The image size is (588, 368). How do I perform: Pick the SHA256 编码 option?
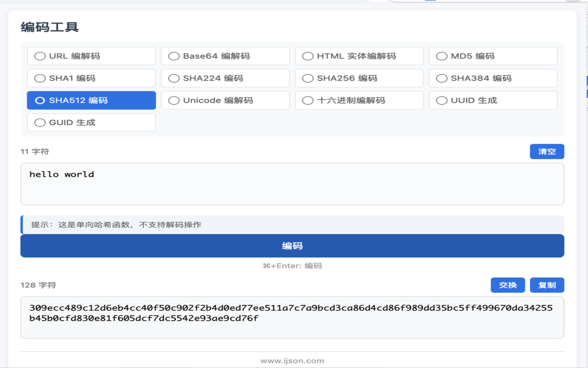click(359, 78)
